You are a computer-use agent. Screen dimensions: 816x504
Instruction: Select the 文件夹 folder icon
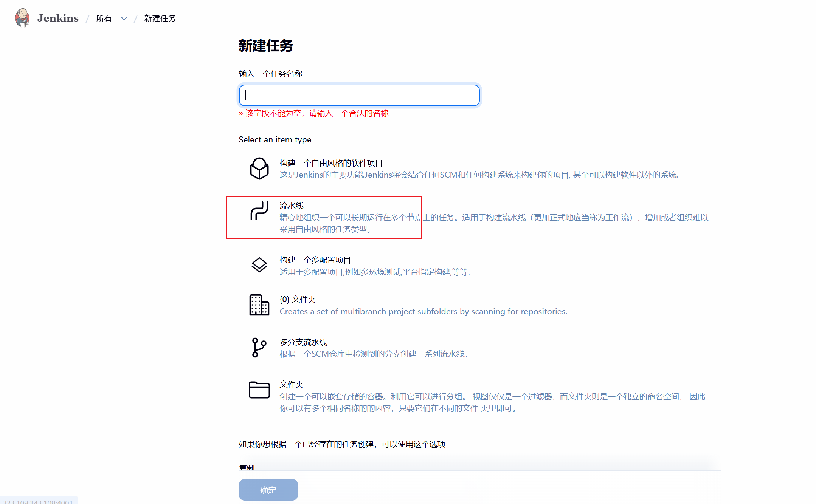pos(259,390)
